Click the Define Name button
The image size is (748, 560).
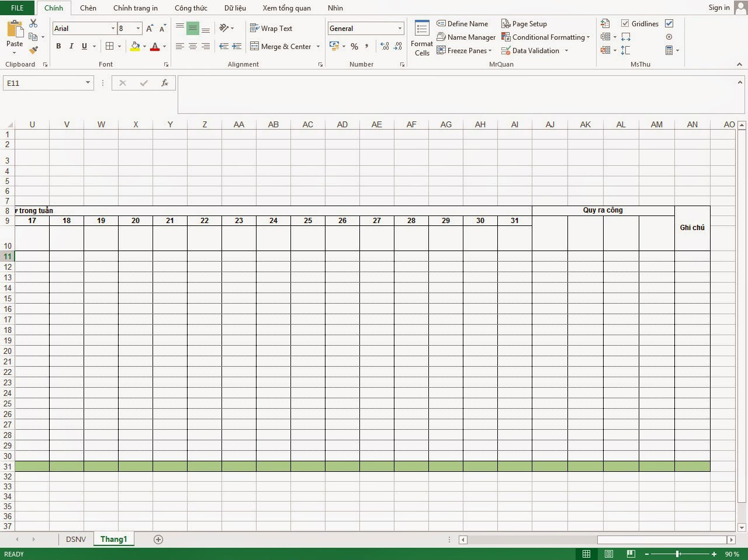pyautogui.click(x=462, y=23)
